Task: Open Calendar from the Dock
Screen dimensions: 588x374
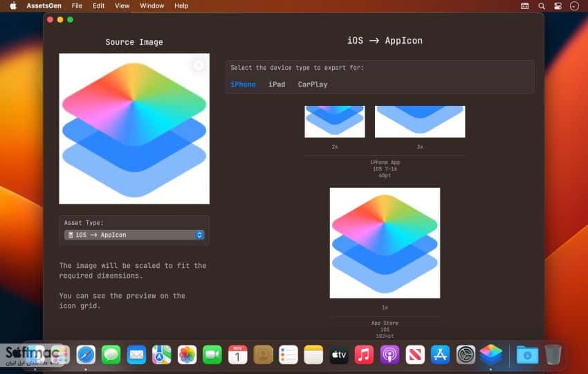Action: click(238, 355)
